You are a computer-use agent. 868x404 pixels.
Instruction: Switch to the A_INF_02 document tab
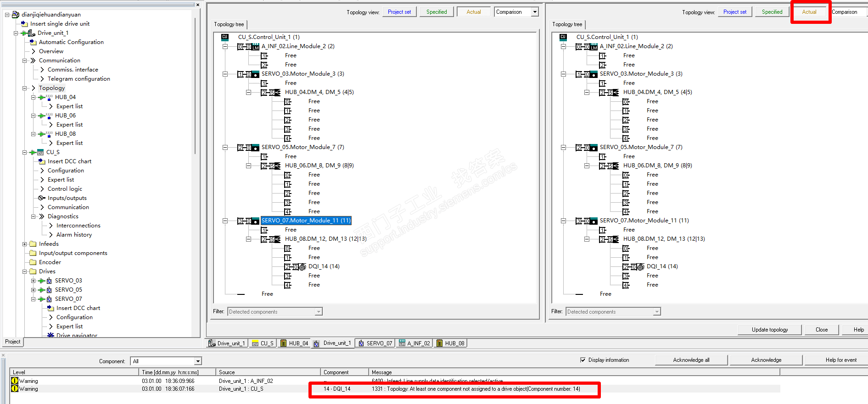click(415, 343)
